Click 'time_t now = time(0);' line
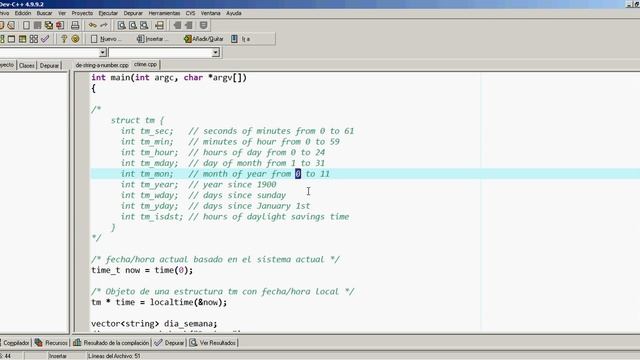Viewport: 640px width, 360px height. pos(142,270)
